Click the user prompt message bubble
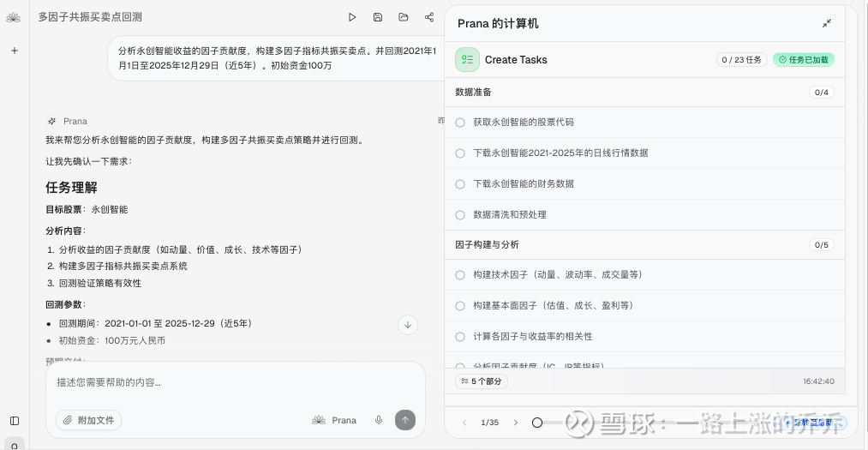868x450 pixels. point(276,58)
